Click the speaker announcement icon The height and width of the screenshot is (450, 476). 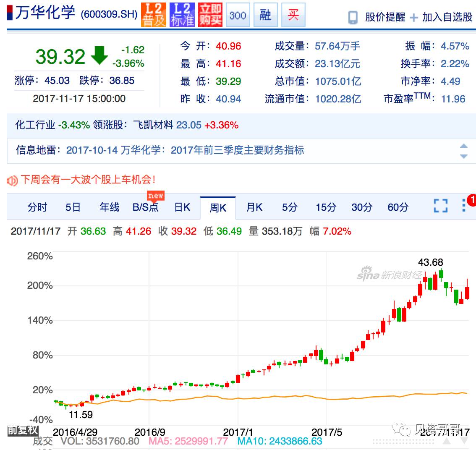(12, 181)
